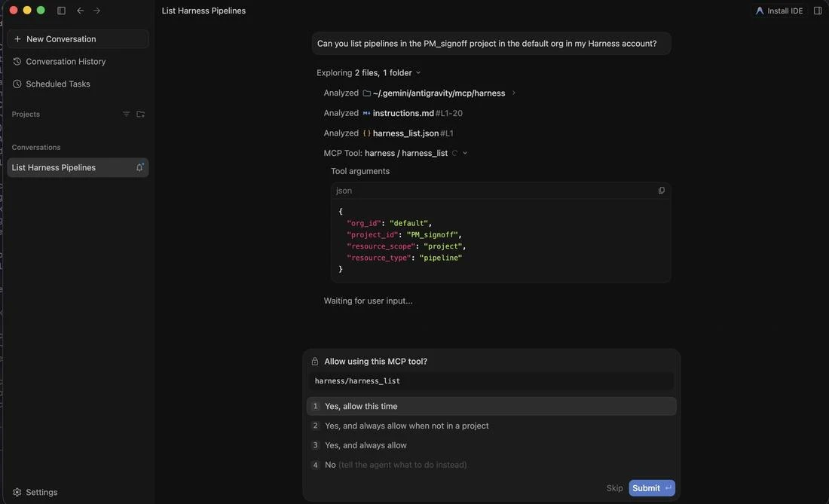Click the Antigravity logo in Install IDE
The width and height of the screenshot is (829, 504).
760,11
